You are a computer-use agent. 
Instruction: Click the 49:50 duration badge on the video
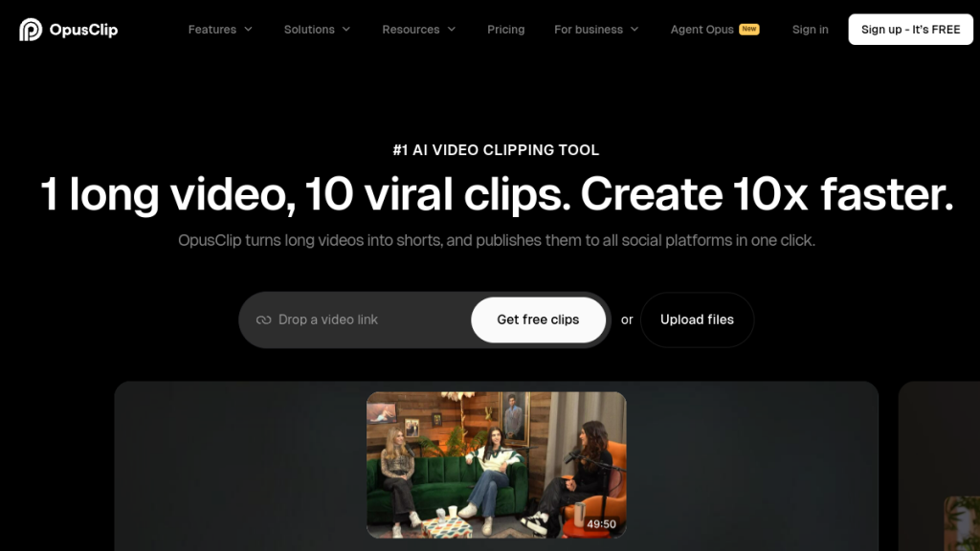coord(601,524)
